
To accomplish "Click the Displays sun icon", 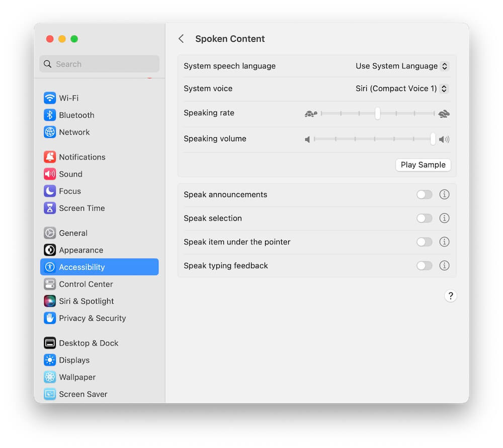I will click(x=50, y=360).
